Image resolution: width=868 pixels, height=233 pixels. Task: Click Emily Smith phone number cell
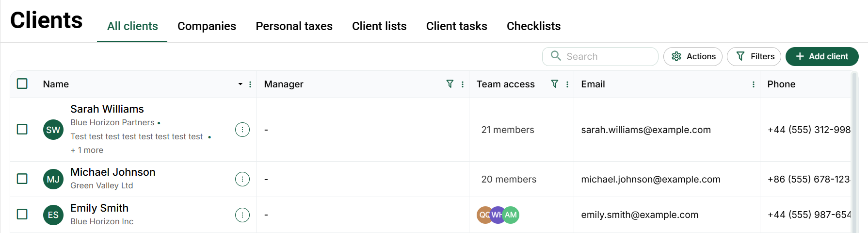coord(809,215)
